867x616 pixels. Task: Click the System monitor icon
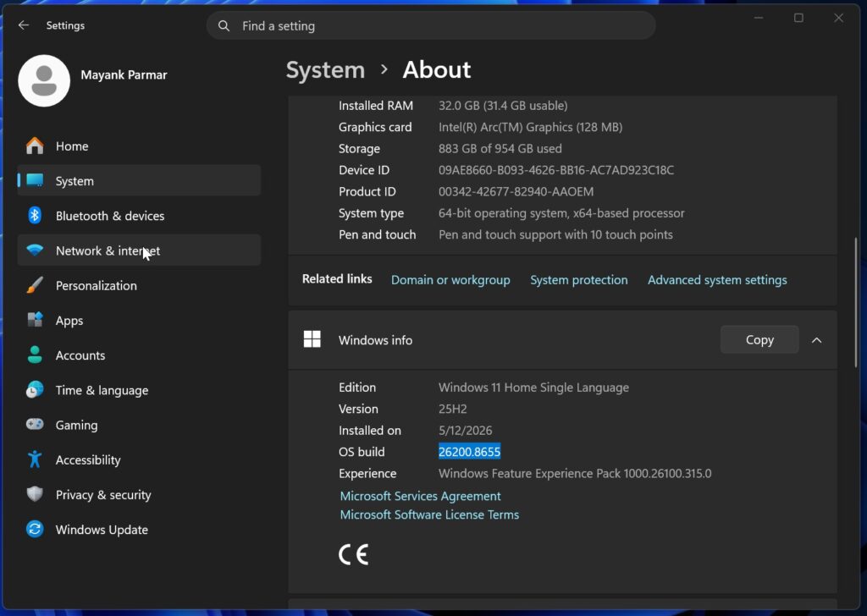coord(35,181)
